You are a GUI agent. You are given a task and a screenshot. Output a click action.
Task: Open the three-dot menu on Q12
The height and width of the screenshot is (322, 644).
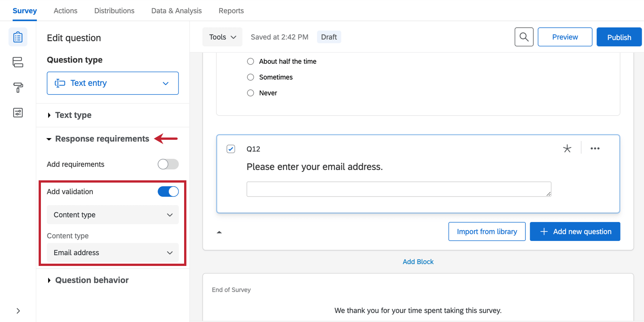tap(595, 148)
